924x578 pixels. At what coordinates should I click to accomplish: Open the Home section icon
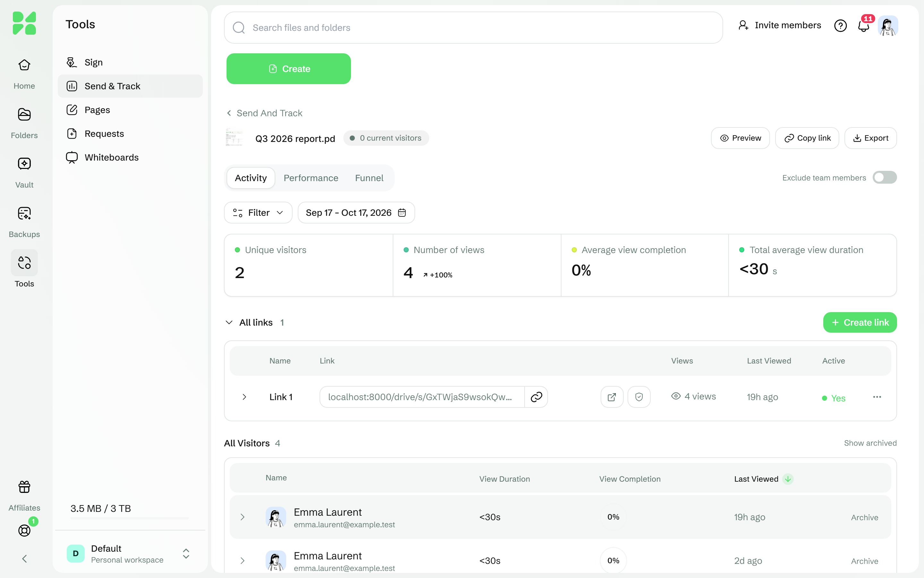coord(24,66)
